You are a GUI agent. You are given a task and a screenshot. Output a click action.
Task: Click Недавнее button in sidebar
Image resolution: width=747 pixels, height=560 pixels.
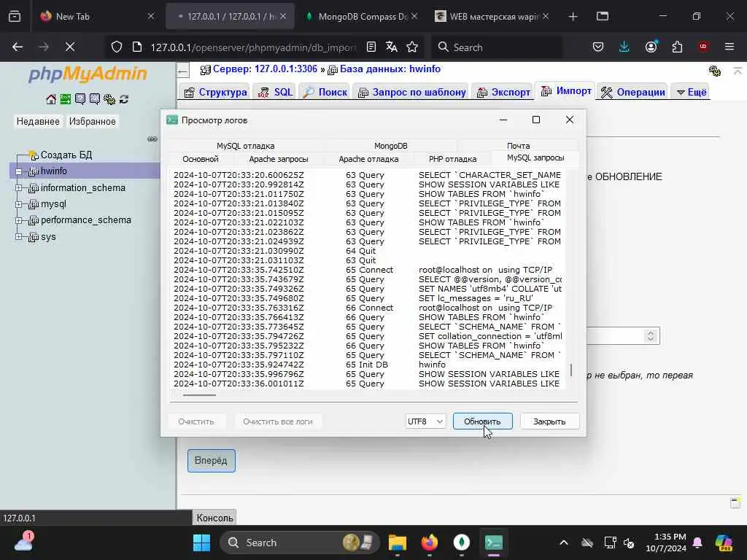(38, 122)
